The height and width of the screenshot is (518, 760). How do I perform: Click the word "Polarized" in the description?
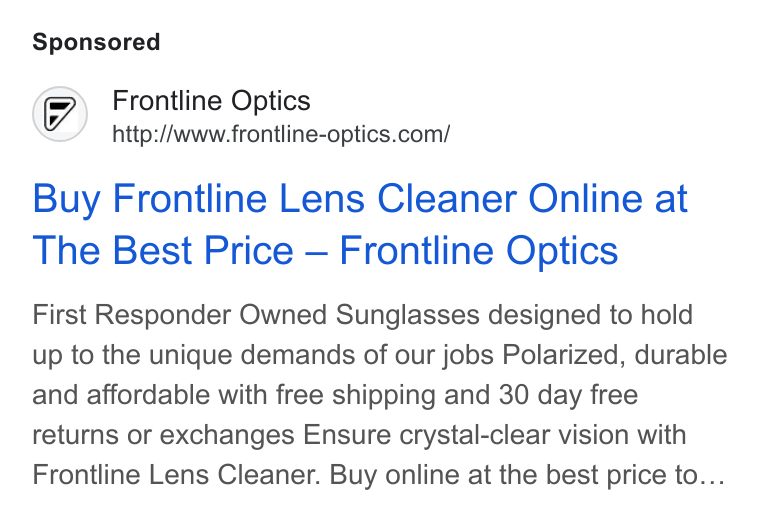pyautogui.click(x=560, y=355)
